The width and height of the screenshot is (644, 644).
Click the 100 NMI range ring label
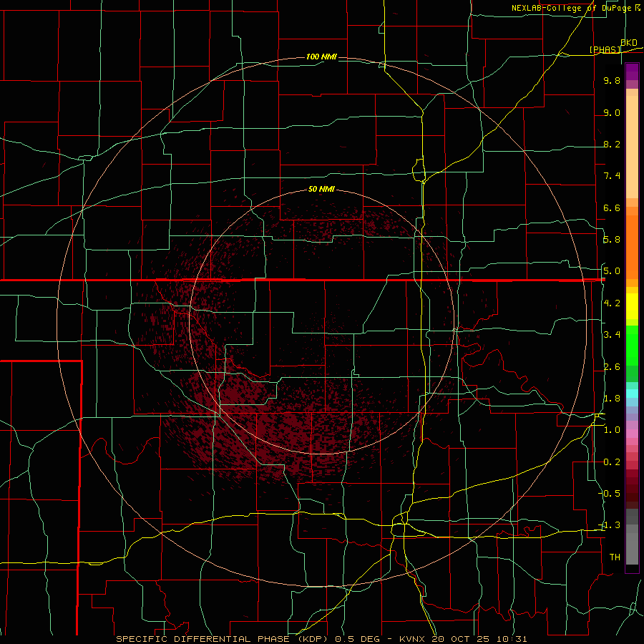click(321, 57)
